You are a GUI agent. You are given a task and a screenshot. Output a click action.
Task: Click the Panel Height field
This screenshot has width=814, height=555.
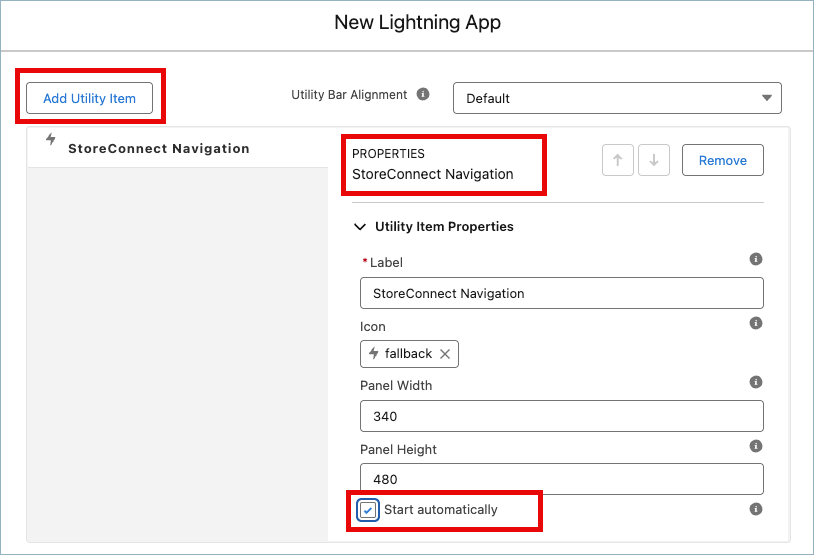pyautogui.click(x=562, y=479)
